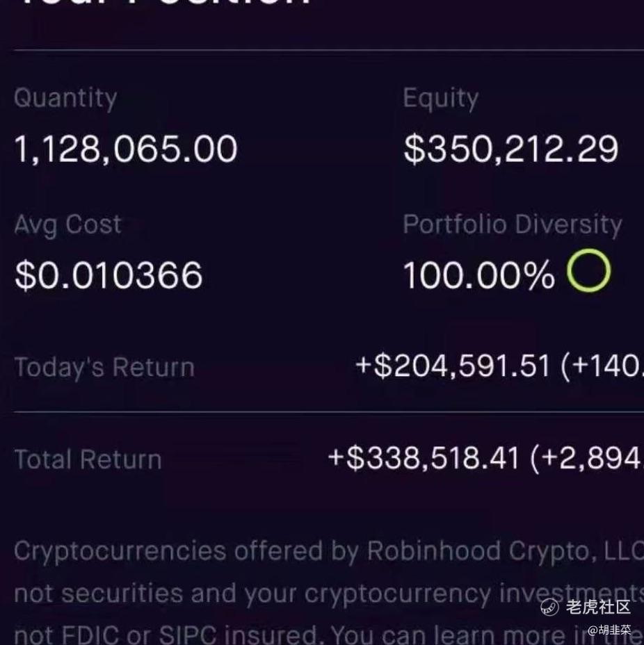644x645 pixels.
Task: Select the Quantity label
Action: coord(65,99)
